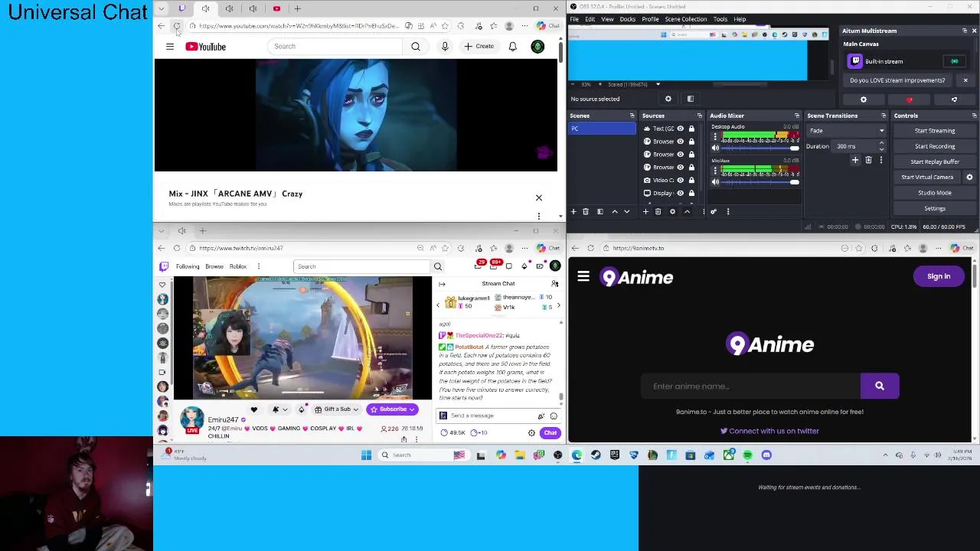Open Twitch chat settings gear
This screenshot has width=980, height=551.
click(531, 433)
